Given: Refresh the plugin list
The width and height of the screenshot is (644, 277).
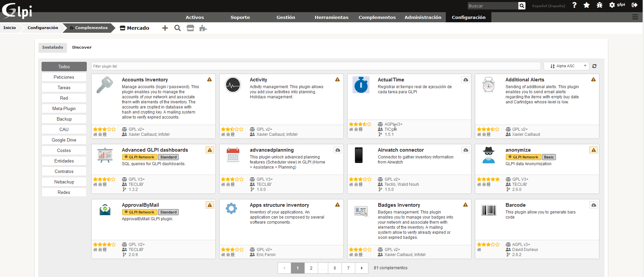Looking at the screenshot, I should (x=594, y=66).
